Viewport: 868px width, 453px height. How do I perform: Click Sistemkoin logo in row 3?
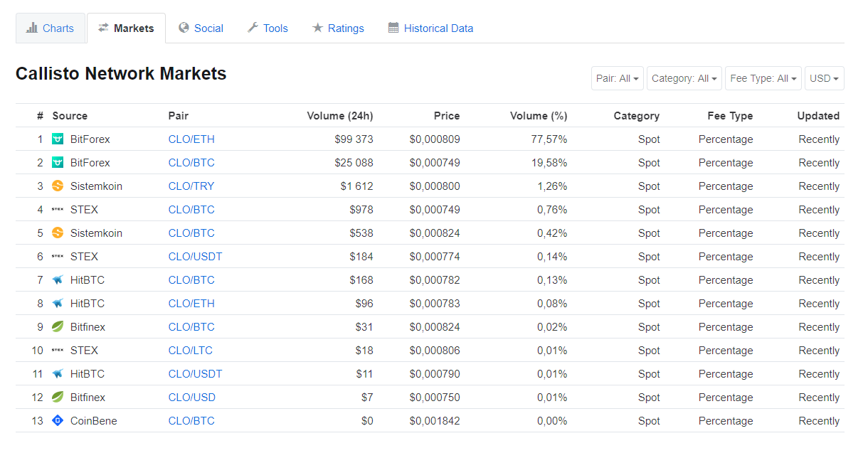pos(58,186)
